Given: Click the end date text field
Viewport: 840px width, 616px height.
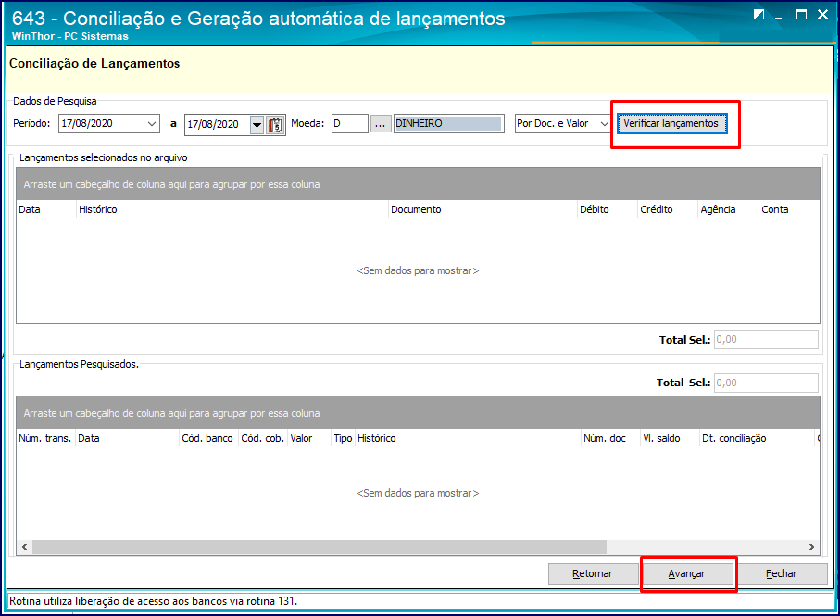Looking at the screenshot, I should (x=217, y=125).
